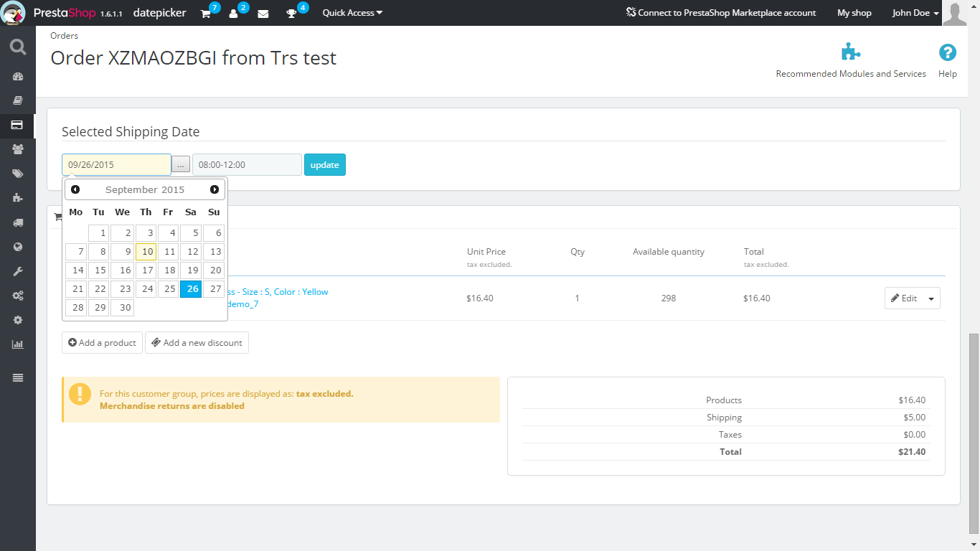This screenshot has height=551, width=980.
Task: Open the trophy achievements icon
Action: coord(291,14)
